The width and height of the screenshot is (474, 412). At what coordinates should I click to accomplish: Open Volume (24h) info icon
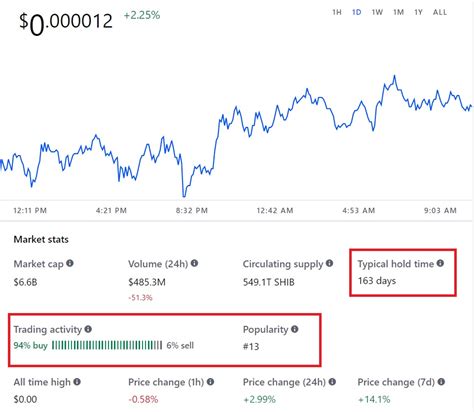tap(194, 263)
